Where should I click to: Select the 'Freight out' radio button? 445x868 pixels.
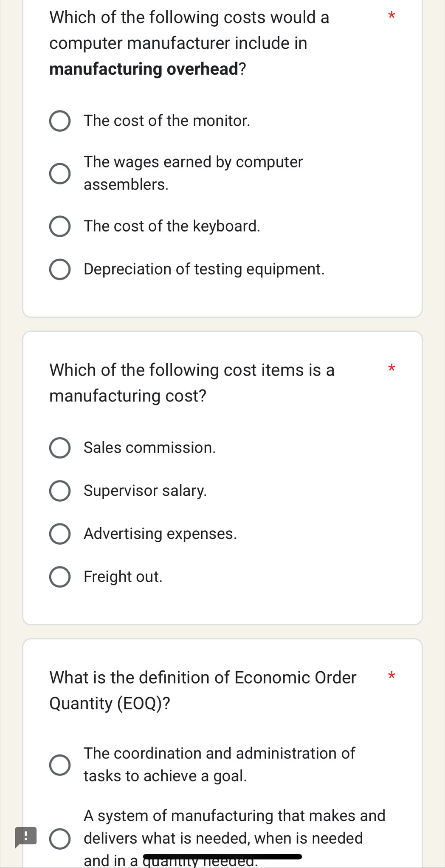pyautogui.click(x=60, y=577)
